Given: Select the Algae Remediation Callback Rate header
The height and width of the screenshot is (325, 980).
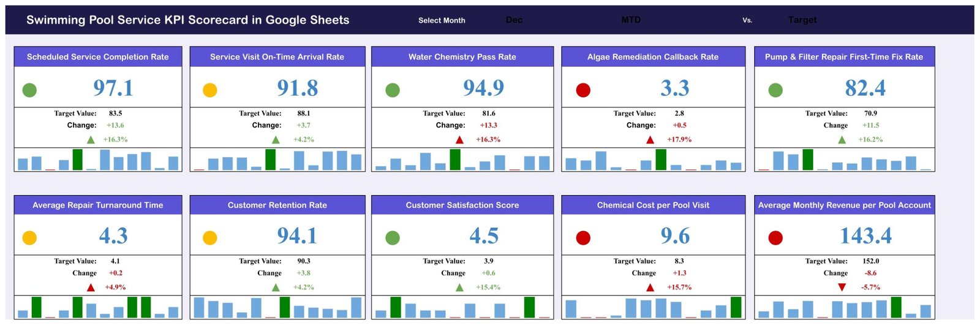Looking at the screenshot, I should coord(653,57).
